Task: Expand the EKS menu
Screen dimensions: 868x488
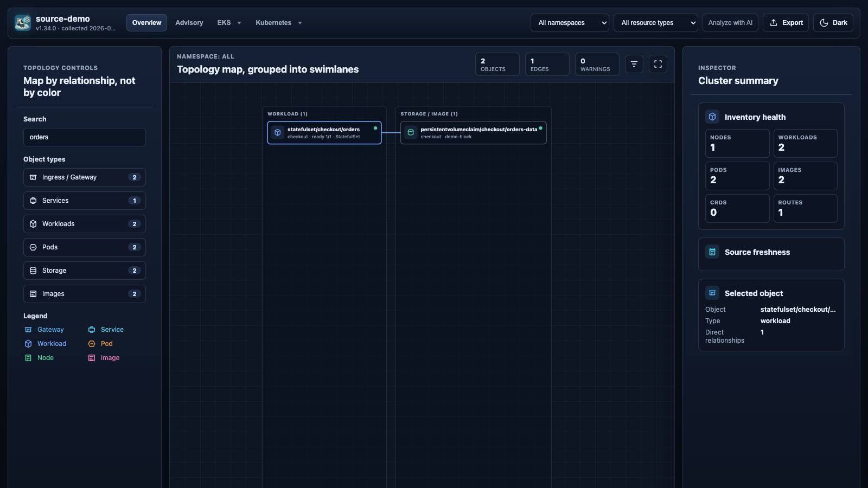Action: point(229,23)
